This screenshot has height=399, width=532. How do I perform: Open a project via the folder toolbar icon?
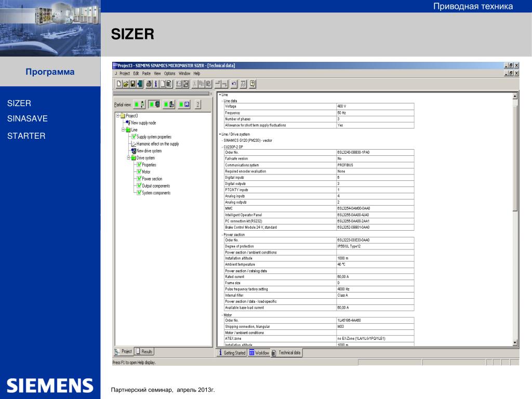point(126,84)
